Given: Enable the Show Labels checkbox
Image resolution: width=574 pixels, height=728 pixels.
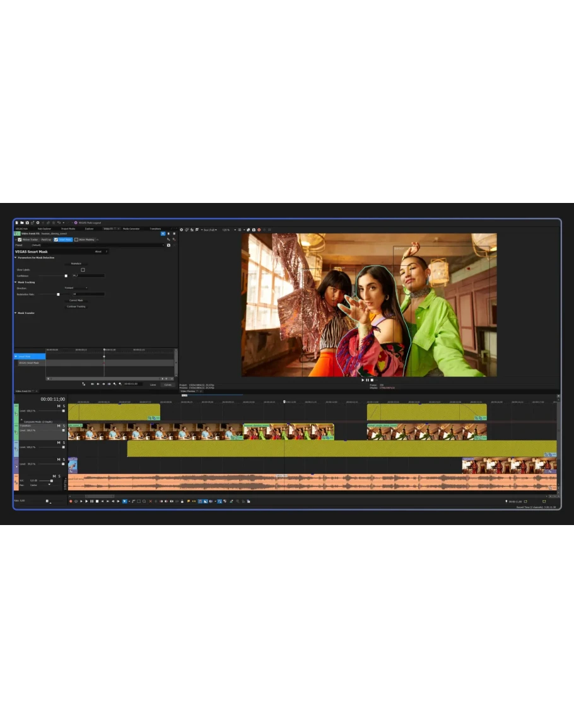Looking at the screenshot, I should tap(83, 270).
